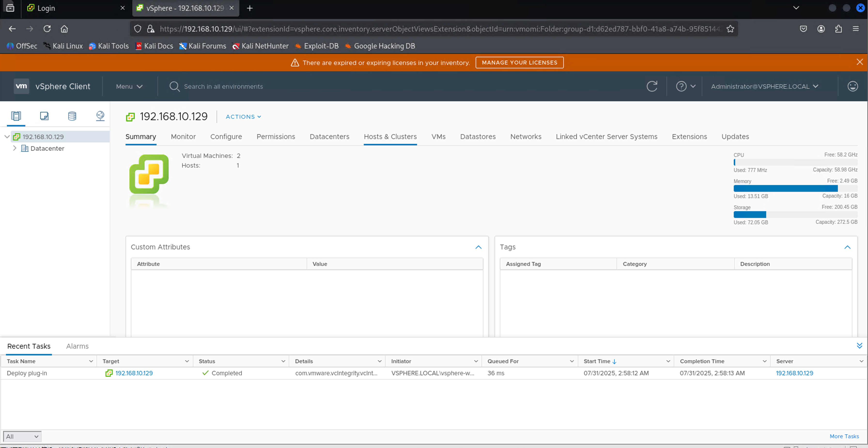This screenshot has height=448, width=868.
Task: Open the Hosts and Clusters inventory icon
Action: pyautogui.click(x=16, y=116)
